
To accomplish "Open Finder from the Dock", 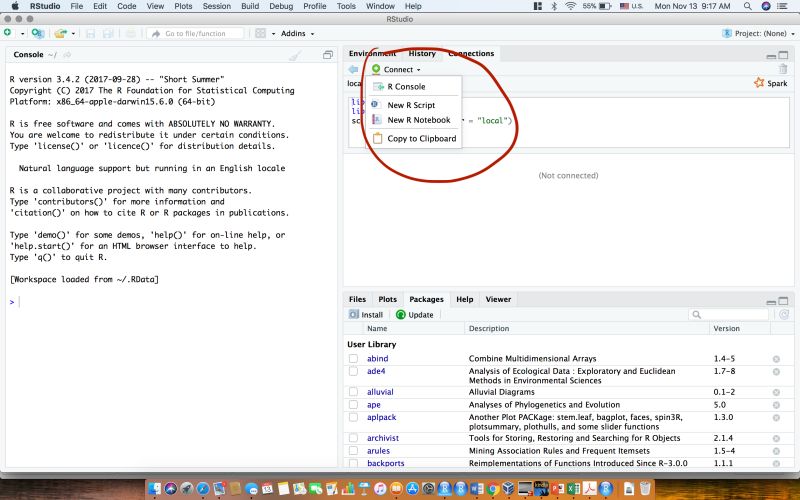I will click(155, 489).
